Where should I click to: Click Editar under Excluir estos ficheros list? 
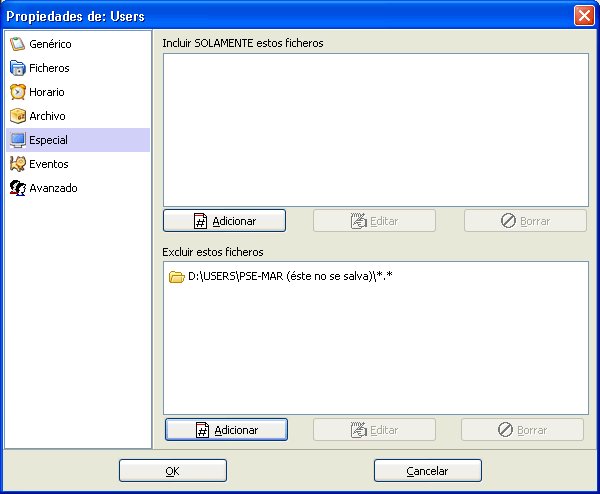[374, 429]
